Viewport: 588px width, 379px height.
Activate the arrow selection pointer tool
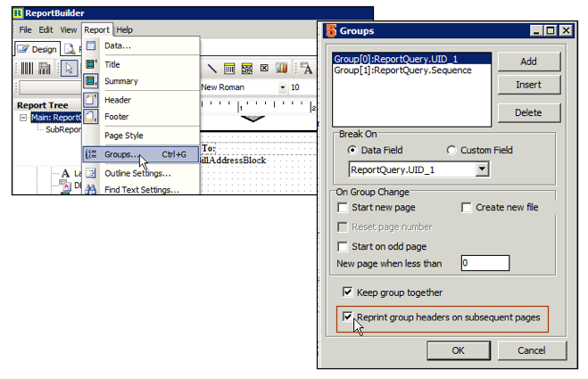pos(69,69)
